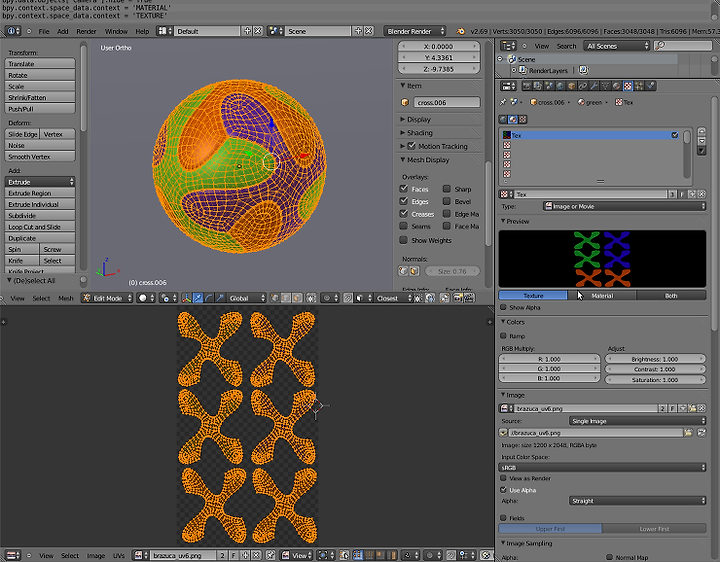Toggle UV vertex select mode in UV editor
This screenshot has height=562, width=720.
358,555
